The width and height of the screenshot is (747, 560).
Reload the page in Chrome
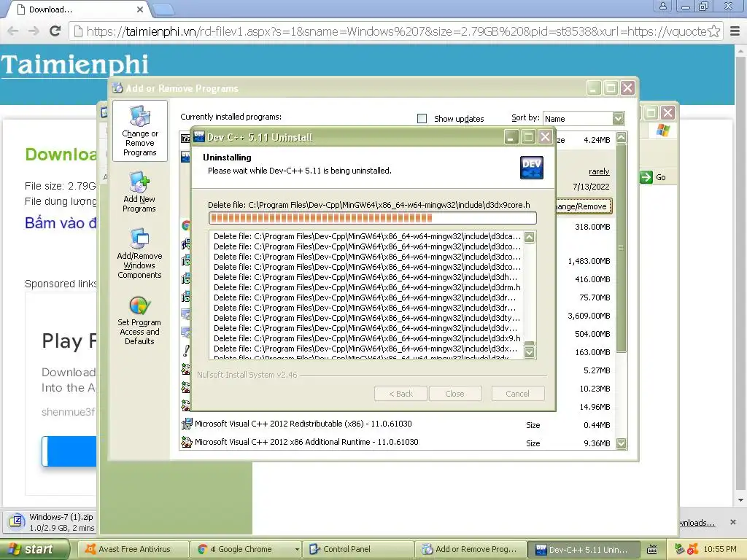click(55, 31)
